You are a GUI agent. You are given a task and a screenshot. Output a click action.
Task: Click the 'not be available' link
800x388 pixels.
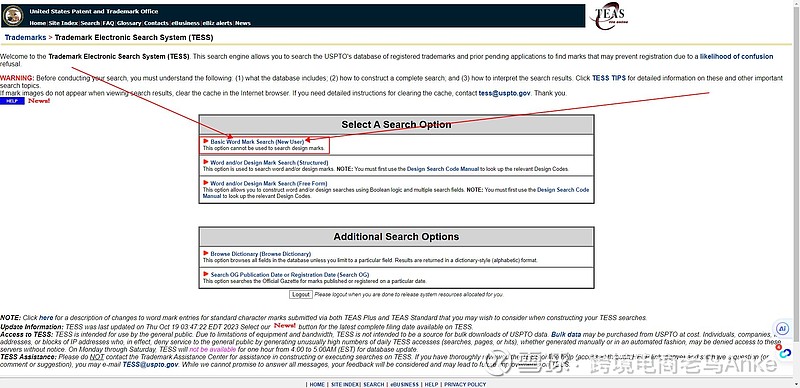[x=212, y=349]
